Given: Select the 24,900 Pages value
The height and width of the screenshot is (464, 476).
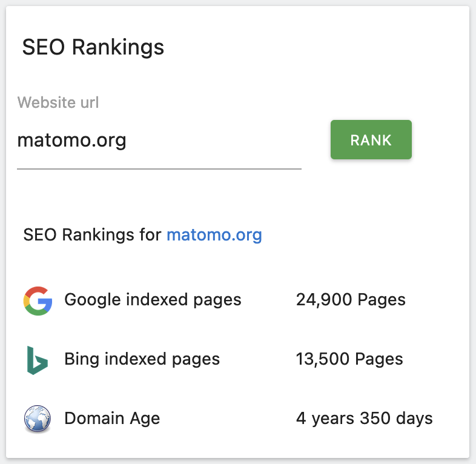Looking at the screenshot, I should (x=351, y=300).
